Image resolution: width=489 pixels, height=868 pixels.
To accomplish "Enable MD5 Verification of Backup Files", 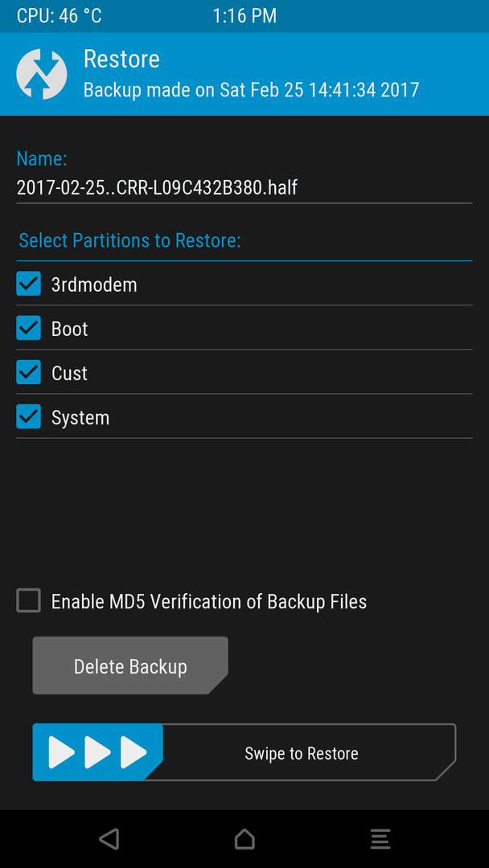I will point(28,600).
